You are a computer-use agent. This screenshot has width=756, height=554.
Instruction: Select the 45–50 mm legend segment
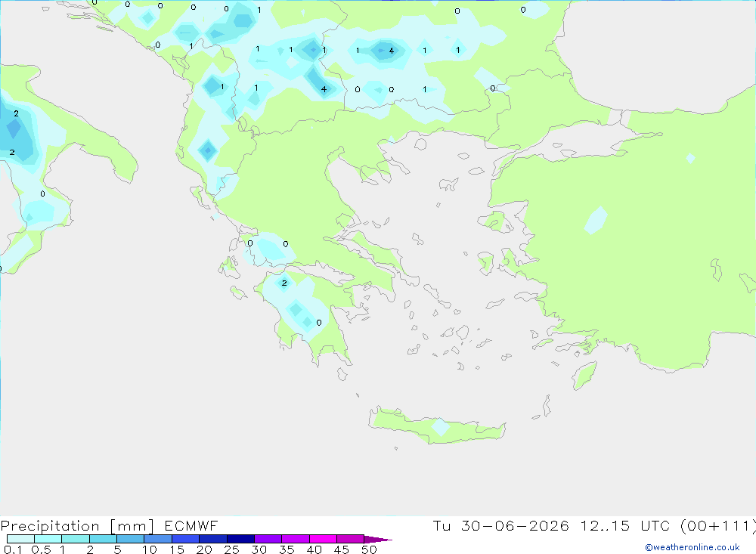350,539
